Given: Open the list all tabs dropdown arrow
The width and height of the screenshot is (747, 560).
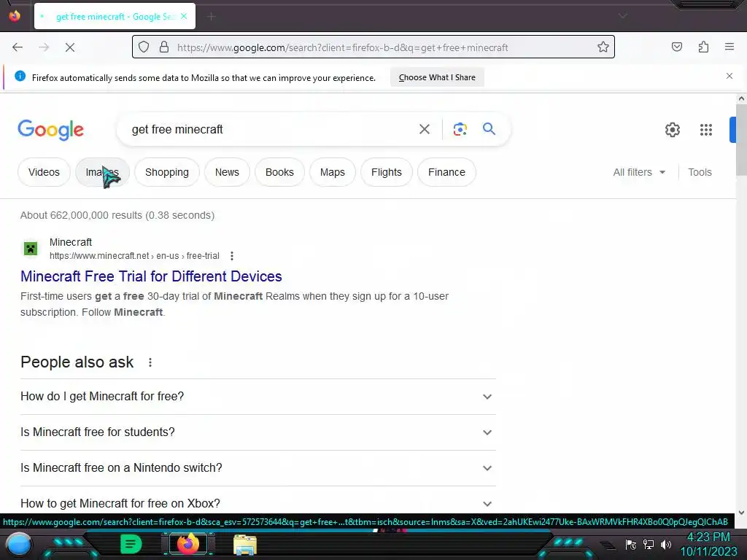Looking at the screenshot, I should (x=622, y=16).
